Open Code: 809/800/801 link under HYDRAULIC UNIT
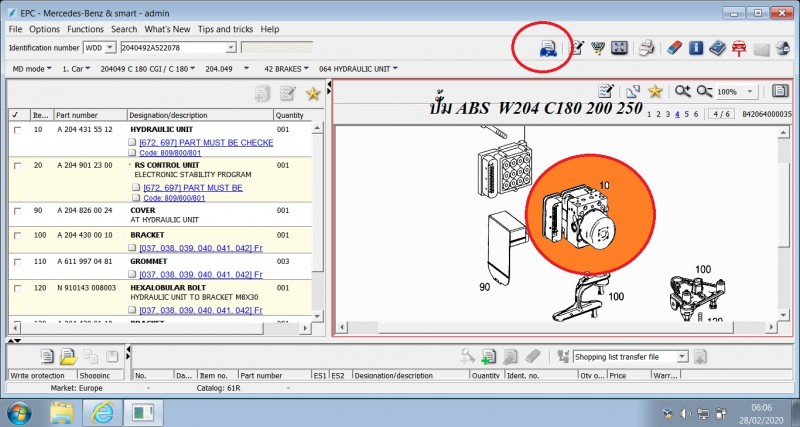The width and height of the screenshot is (800, 427). pos(170,153)
